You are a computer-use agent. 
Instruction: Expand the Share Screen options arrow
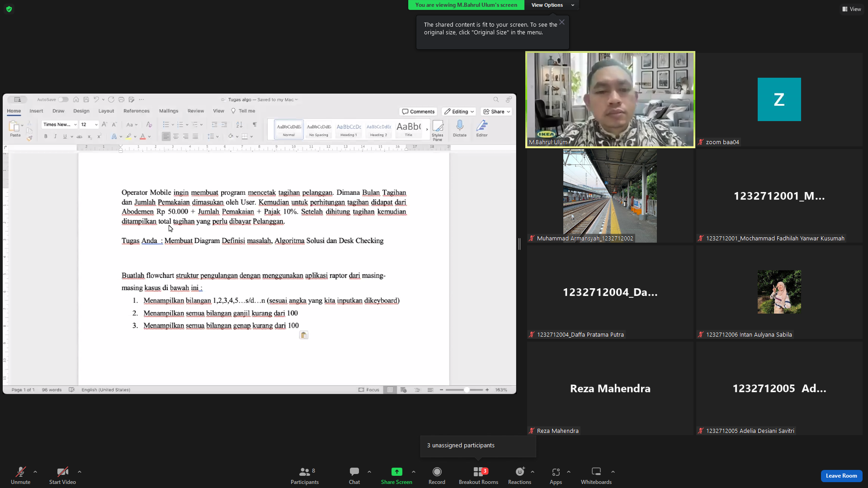[414, 472]
